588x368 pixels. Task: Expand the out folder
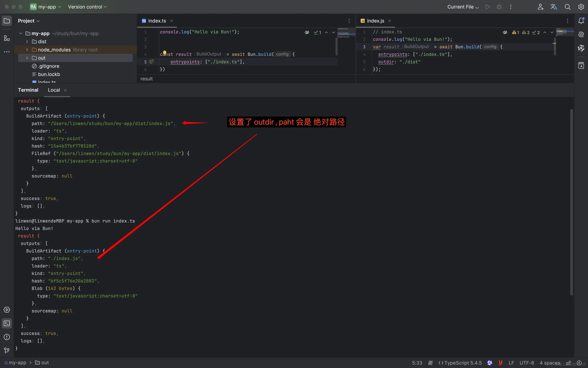[x=27, y=58]
